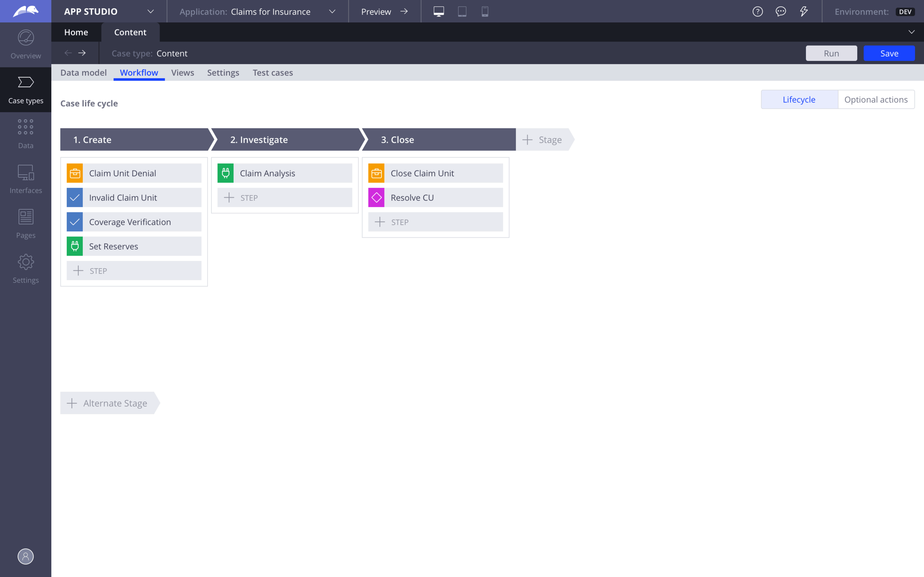Open user profile avatar icon
The height and width of the screenshot is (577, 924).
click(x=26, y=556)
